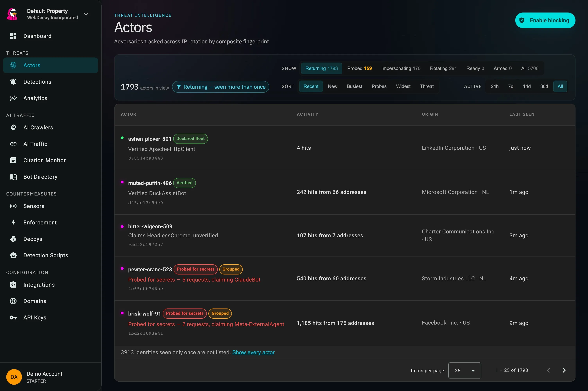The image size is (588, 391).
Task: Click the Verified badge on muted-puffin-496
Action: [184, 183]
